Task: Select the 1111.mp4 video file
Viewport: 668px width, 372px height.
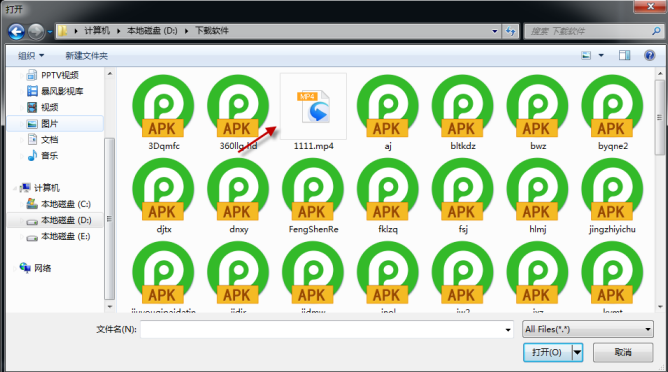Action: [313, 112]
